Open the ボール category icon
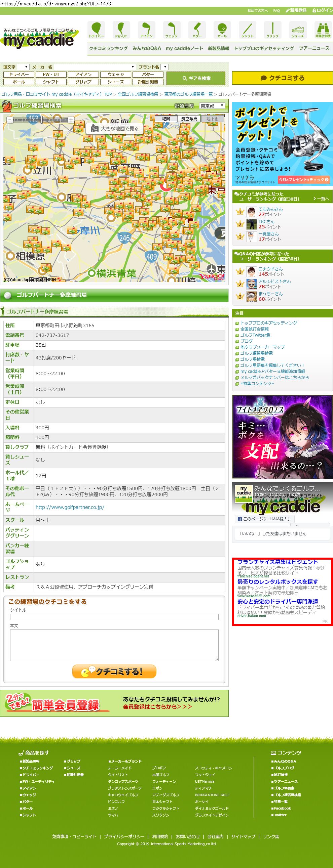The image size is (333, 868). (222, 30)
